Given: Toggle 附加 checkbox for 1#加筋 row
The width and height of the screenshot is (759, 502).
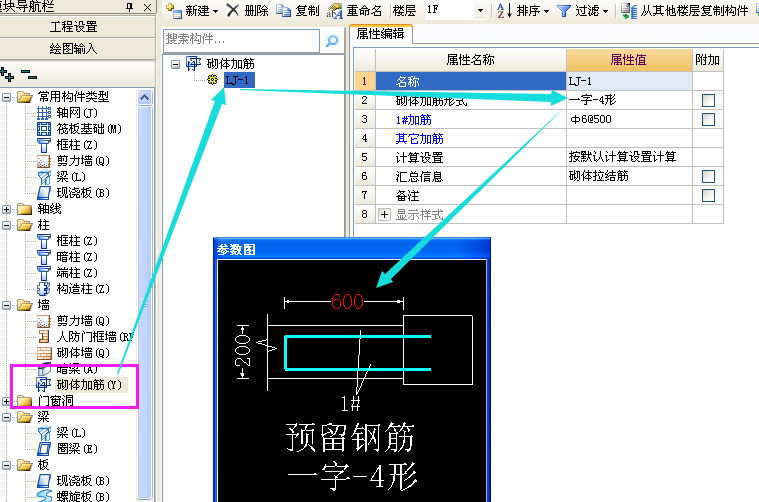Looking at the screenshot, I should tap(708, 119).
